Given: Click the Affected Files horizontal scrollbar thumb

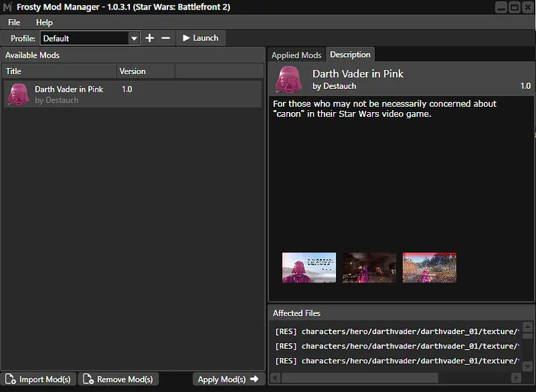Looking at the screenshot, I should [360, 378].
